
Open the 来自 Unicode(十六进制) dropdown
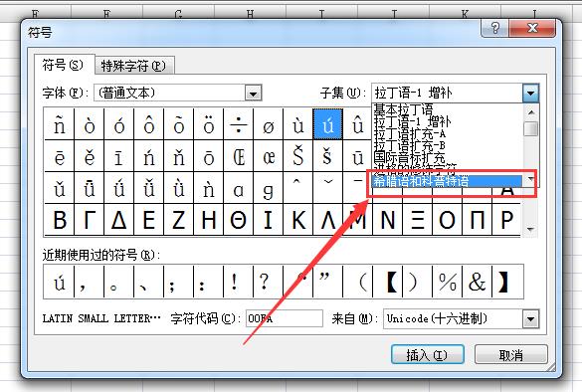point(530,319)
